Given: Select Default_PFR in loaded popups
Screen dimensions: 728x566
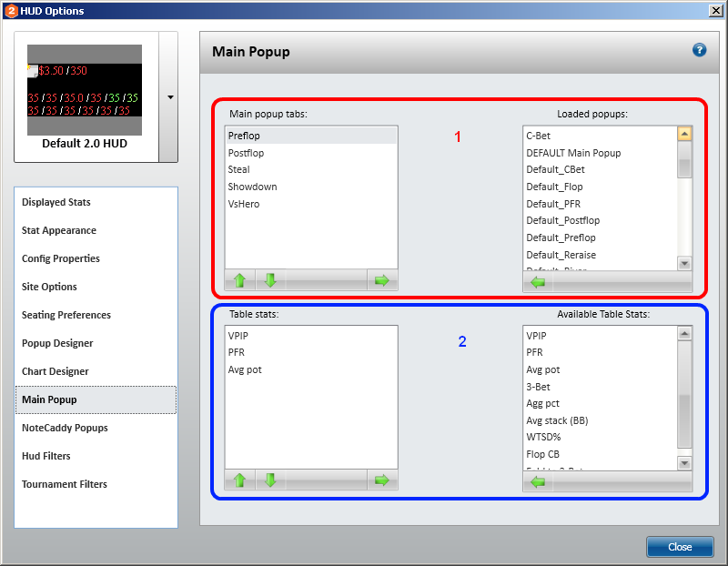Looking at the screenshot, I should (x=601, y=204).
